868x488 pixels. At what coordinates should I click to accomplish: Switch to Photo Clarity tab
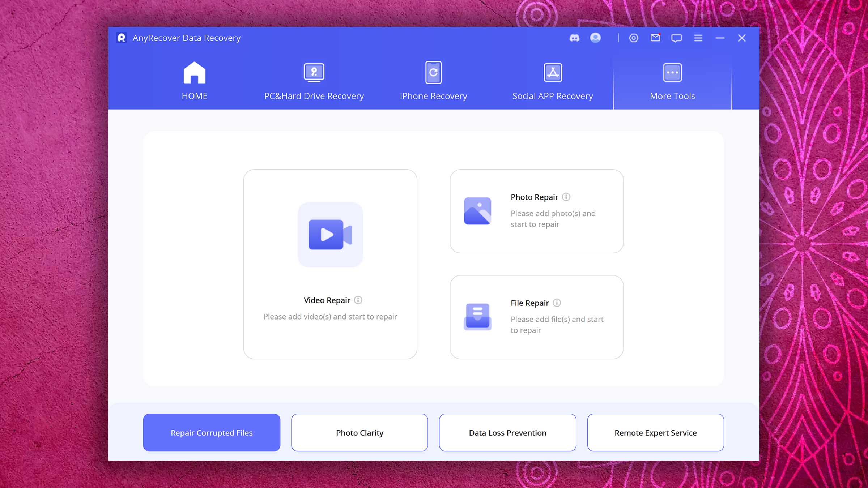coord(359,433)
